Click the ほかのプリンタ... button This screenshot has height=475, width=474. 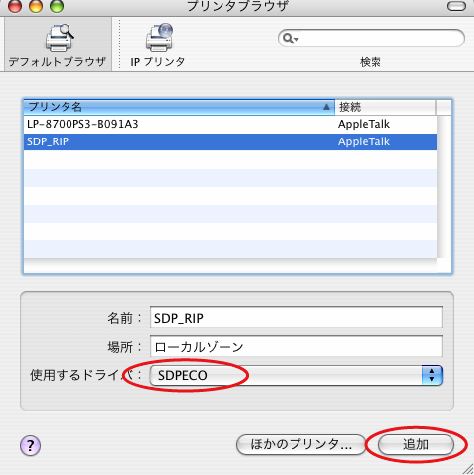tap(301, 444)
